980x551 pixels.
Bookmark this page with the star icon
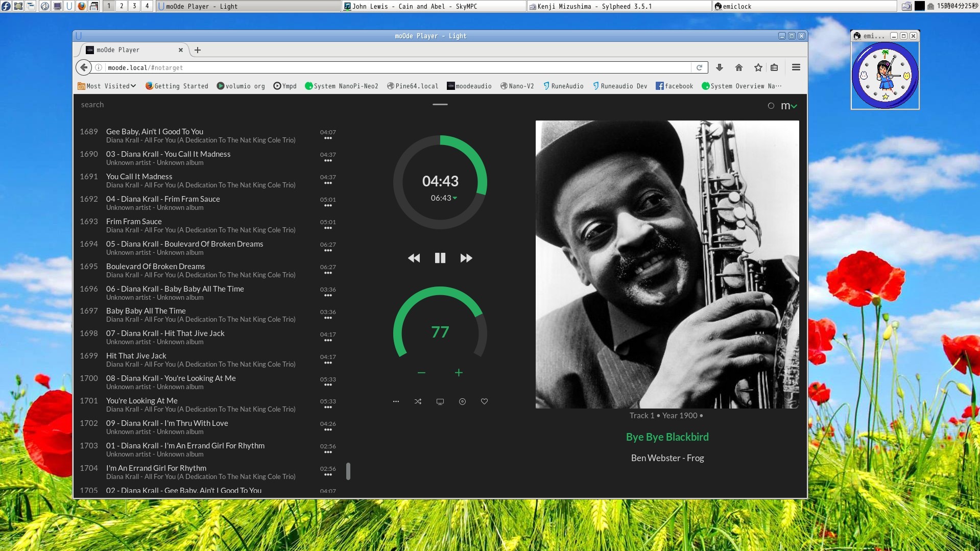pos(758,67)
